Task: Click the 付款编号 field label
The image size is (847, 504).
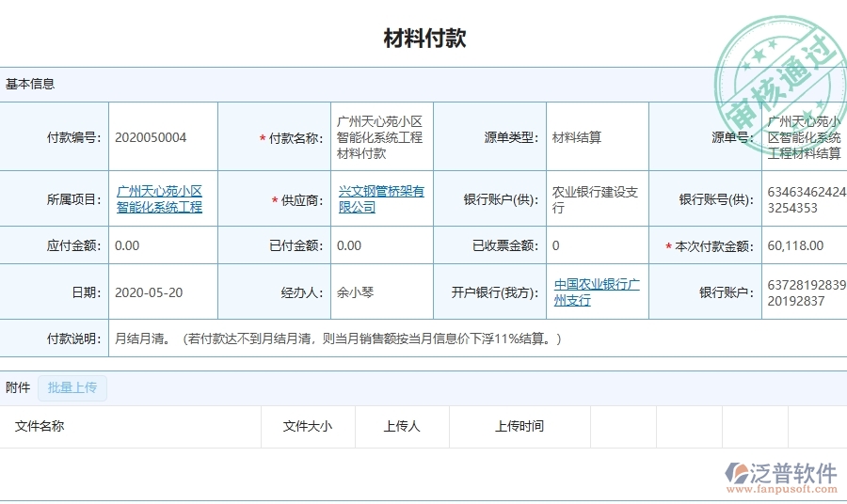Action: [x=74, y=137]
